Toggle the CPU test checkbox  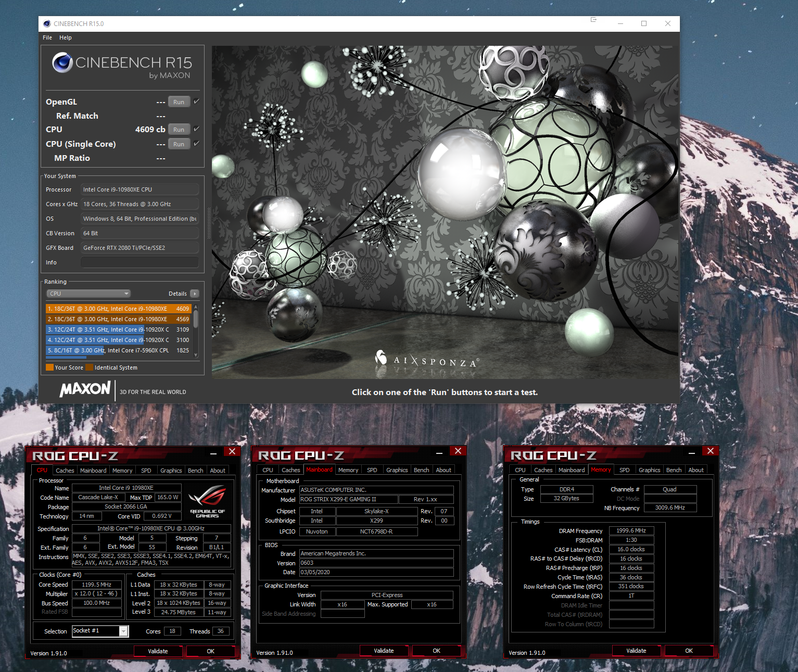tap(196, 129)
